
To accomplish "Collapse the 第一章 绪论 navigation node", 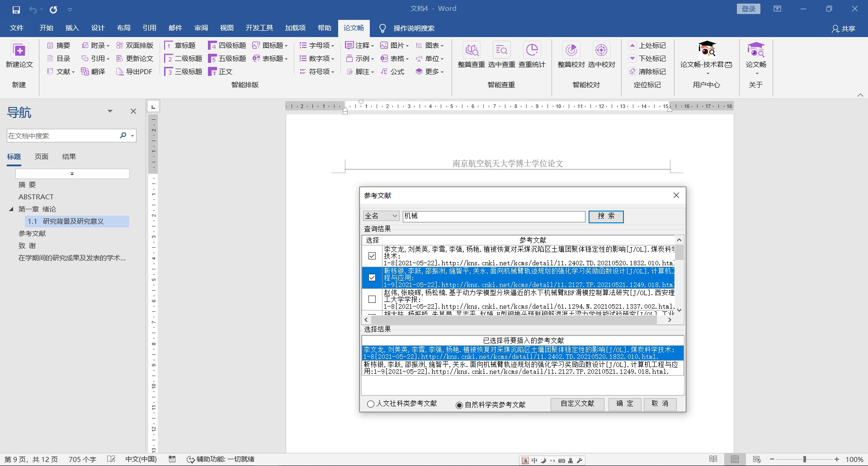I will tap(11, 209).
